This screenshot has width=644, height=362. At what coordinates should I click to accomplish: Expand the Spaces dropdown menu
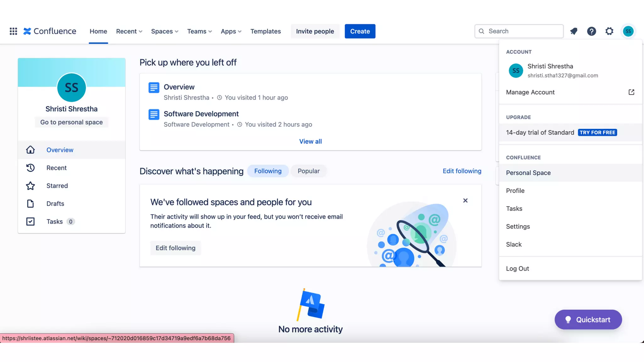(x=164, y=31)
